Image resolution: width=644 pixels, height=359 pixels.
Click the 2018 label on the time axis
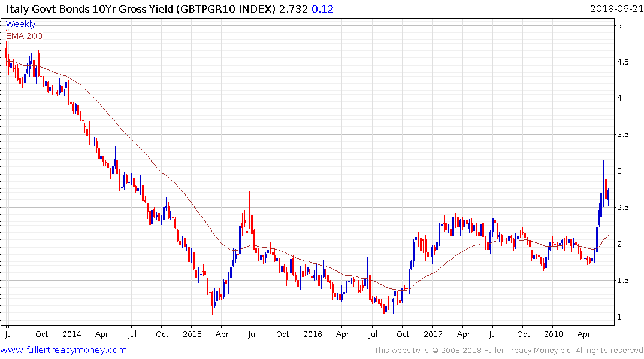tap(554, 334)
